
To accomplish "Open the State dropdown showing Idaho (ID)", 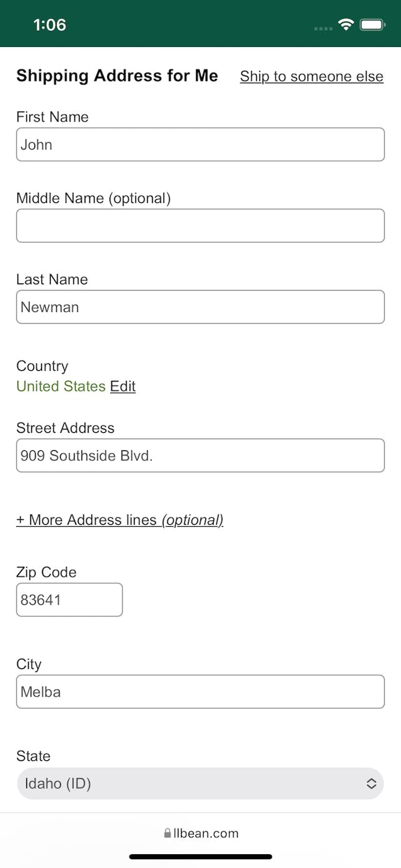I will [x=200, y=783].
